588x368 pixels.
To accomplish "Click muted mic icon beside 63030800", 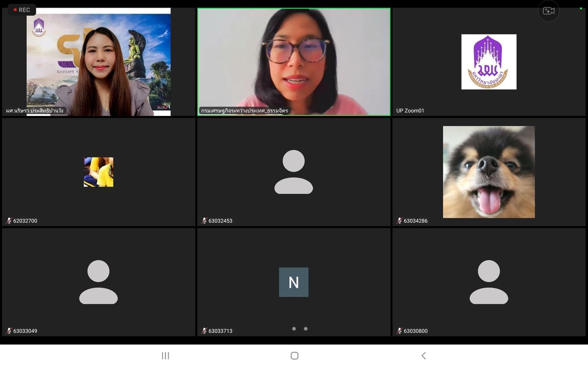I will (399, 331).
